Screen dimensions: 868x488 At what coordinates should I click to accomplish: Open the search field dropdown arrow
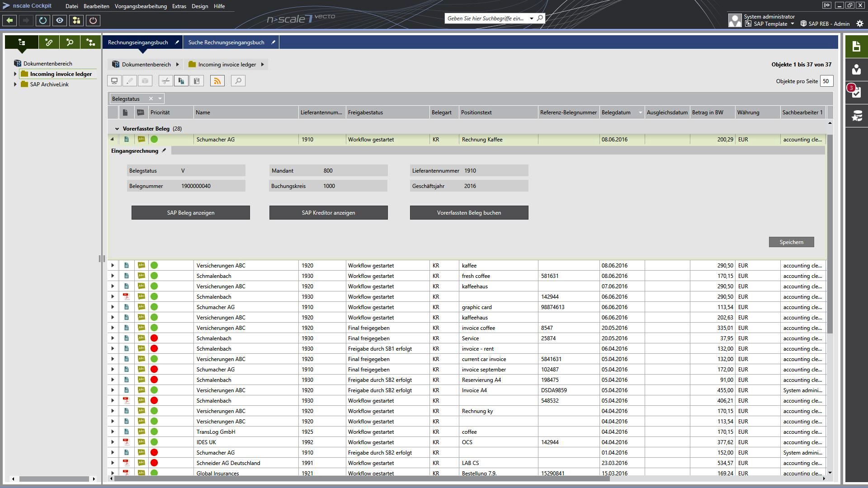pyautogui.click(x=531, y=18)
